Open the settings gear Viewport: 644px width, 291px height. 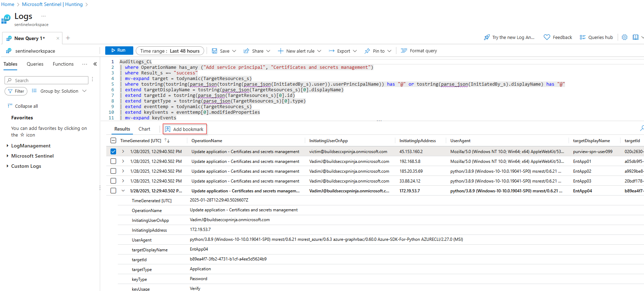click(x=625, y=37)
